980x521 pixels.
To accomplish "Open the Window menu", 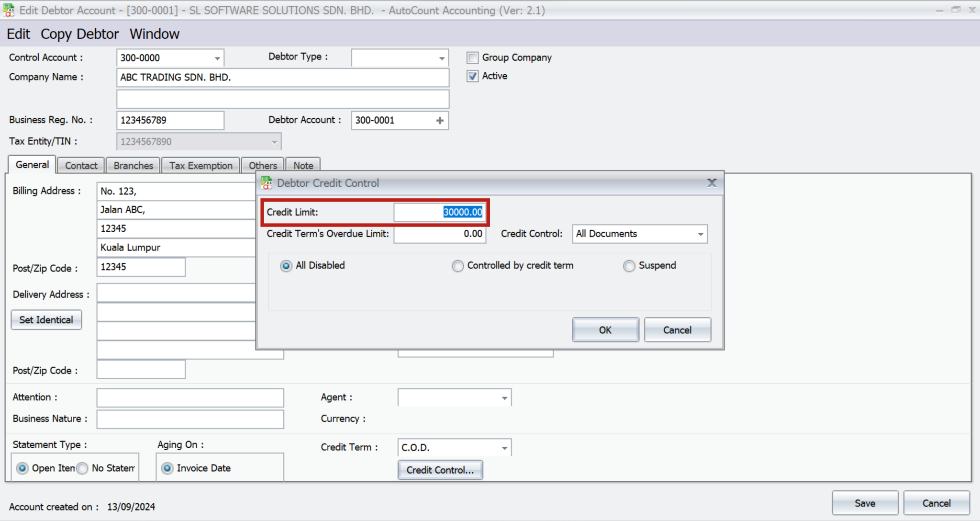I will tap(155, 34).
